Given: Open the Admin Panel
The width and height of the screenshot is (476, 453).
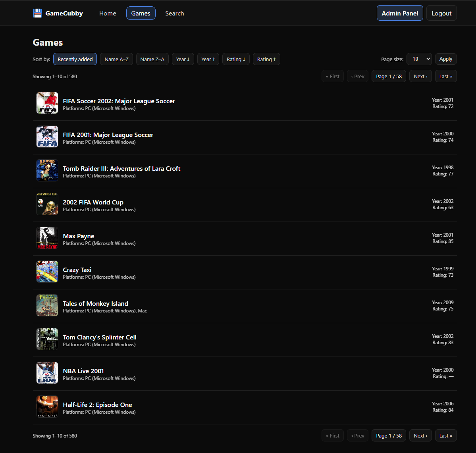Looking at the screenshot, I should pyautogui.click(x=400, y=13).
